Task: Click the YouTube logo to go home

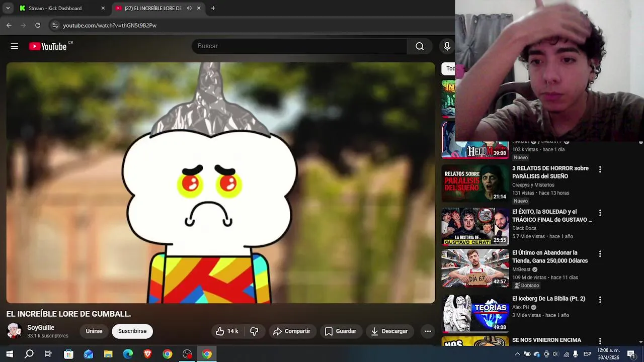Action: pos(48,46)
